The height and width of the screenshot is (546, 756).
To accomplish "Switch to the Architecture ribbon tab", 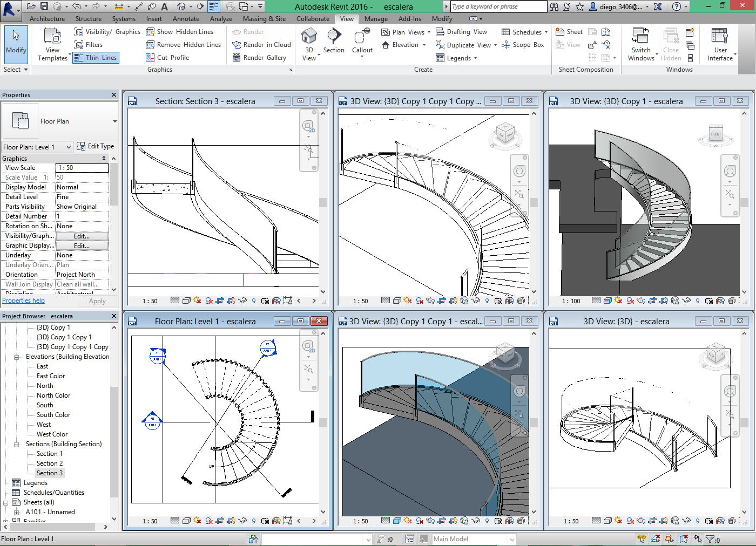I will point(46,18).
